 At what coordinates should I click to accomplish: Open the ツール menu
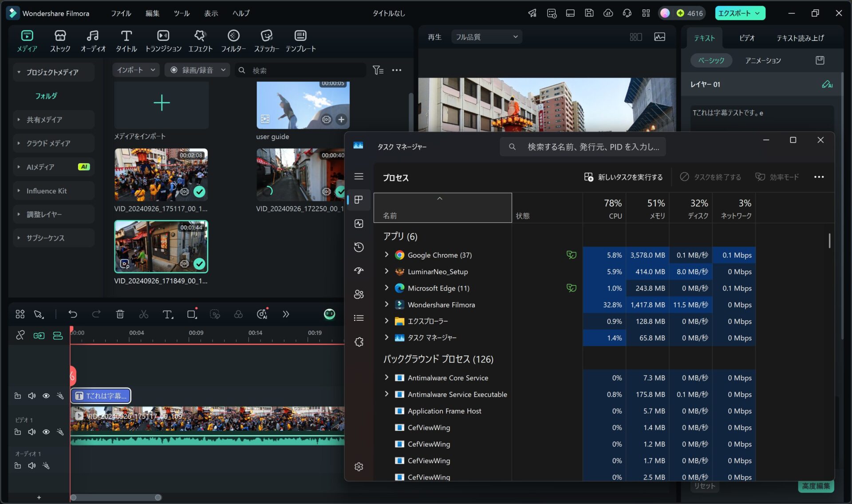(x=181, y=13)
